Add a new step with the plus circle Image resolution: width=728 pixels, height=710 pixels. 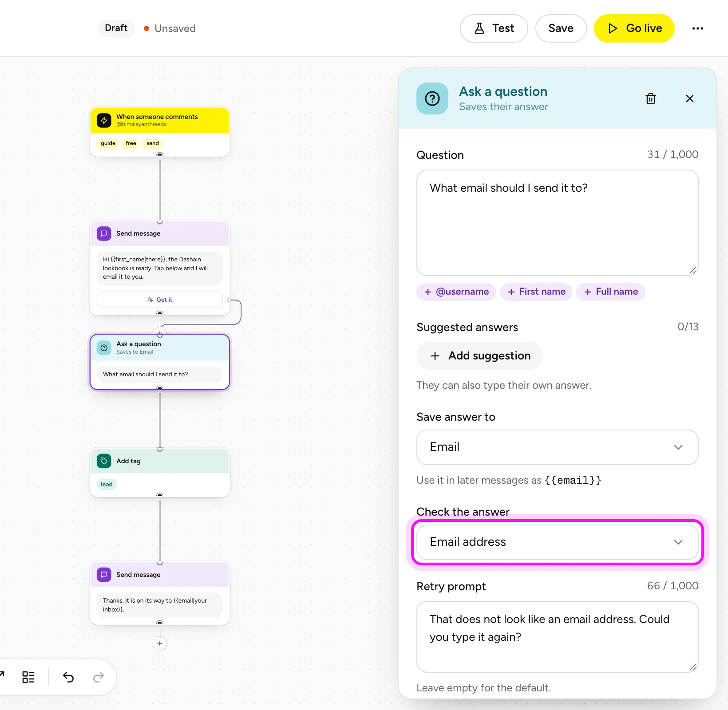(160, 643)
